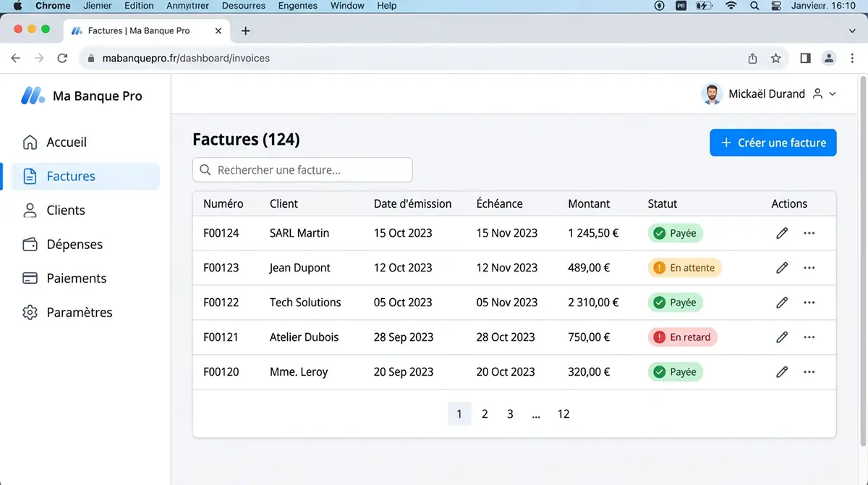868x485 pixels.
Task: Open three-dot menu for Atelier Dubois invoice
Action: [809, 337]
